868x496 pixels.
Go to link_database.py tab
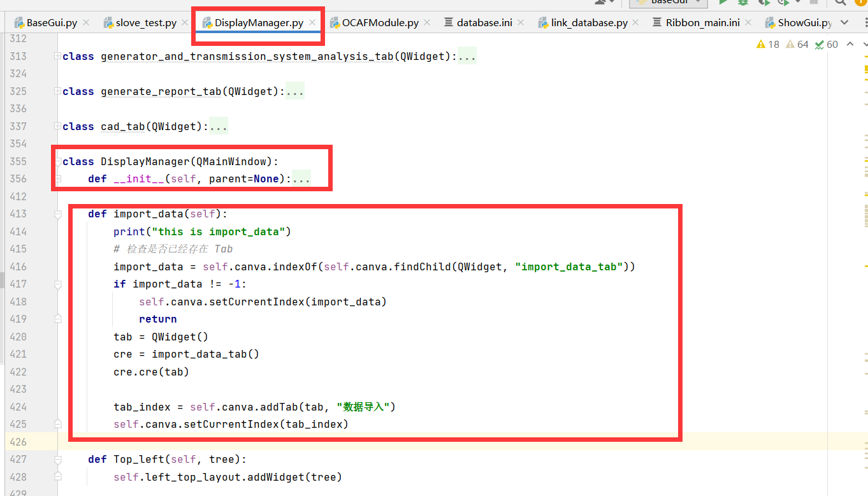590,22
